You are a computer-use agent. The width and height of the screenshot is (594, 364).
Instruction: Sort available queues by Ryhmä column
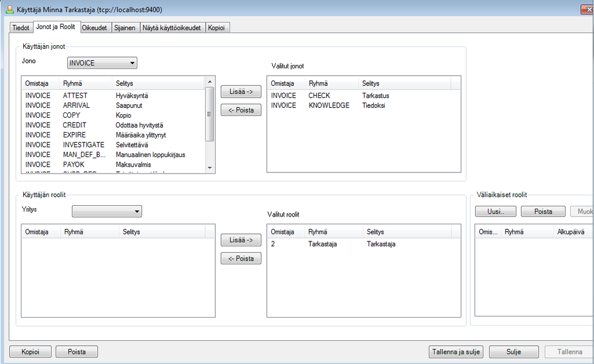pos(86,84)
